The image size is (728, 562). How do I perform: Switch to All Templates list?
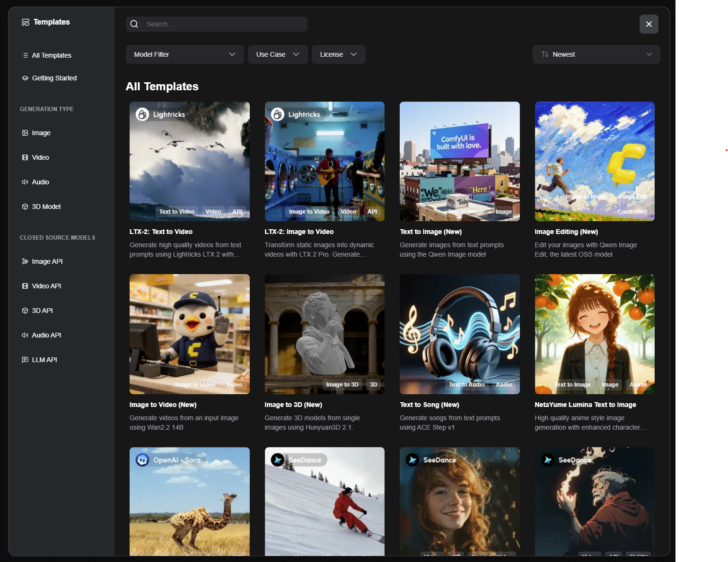click(51, 55)
